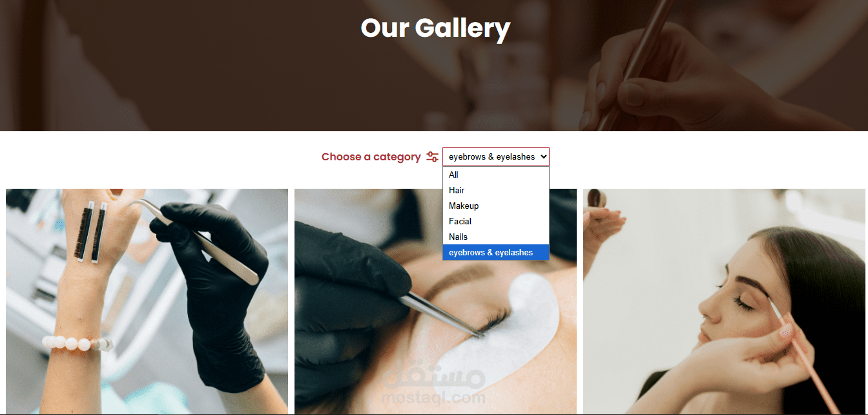This screenshot has width=868, height=415.
Task: Choose the Nails category option
Action: click(496, 237)
